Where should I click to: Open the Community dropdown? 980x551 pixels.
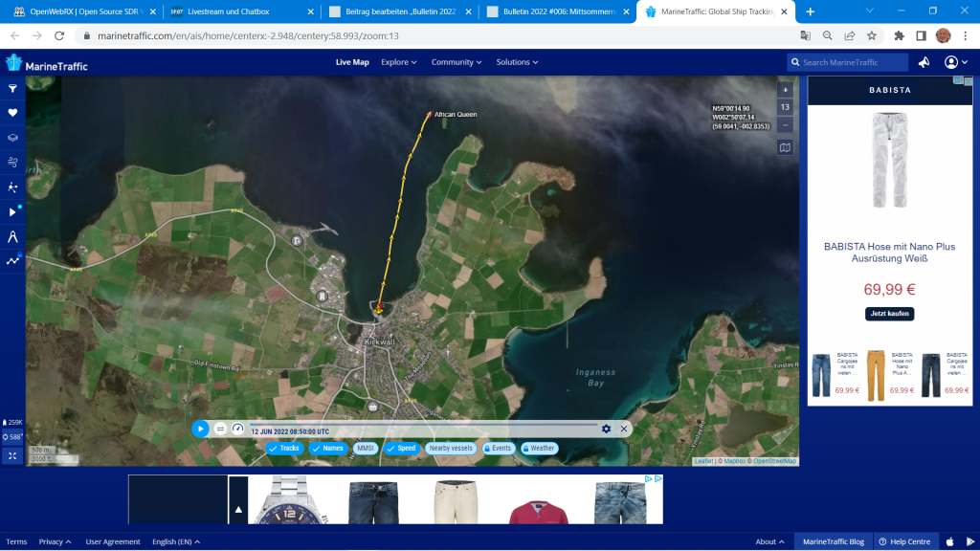(x=457, y=62)
